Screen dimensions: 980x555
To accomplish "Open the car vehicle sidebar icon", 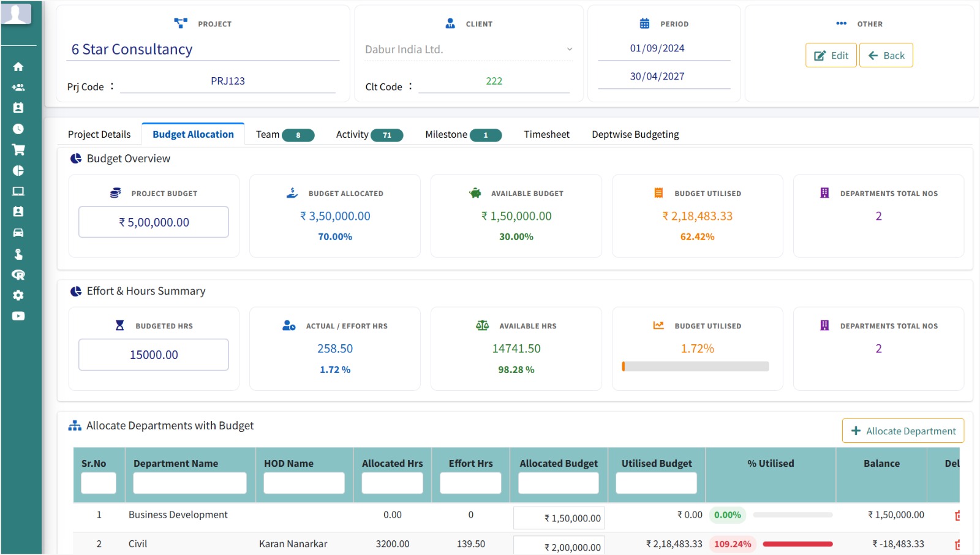I will click(18, 233).
